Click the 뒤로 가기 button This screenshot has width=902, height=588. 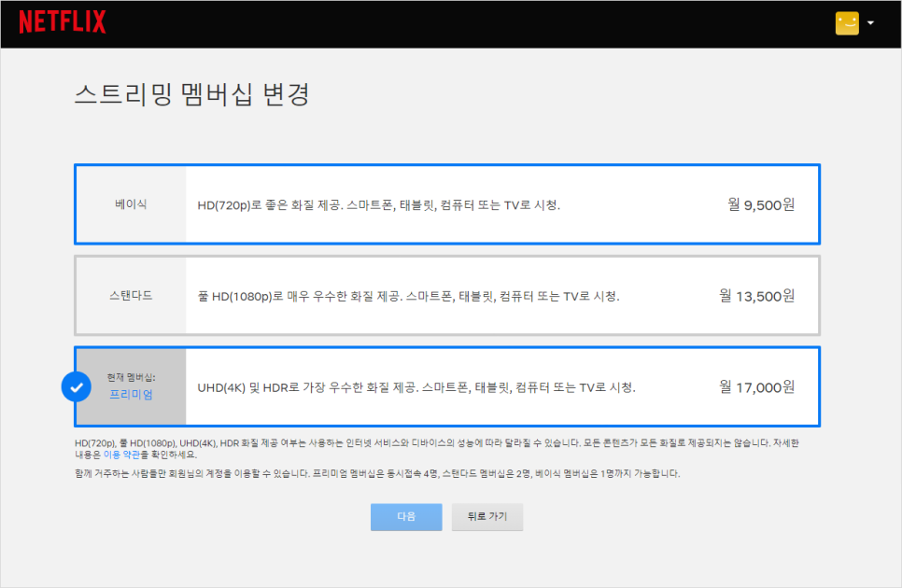(487, 517)
